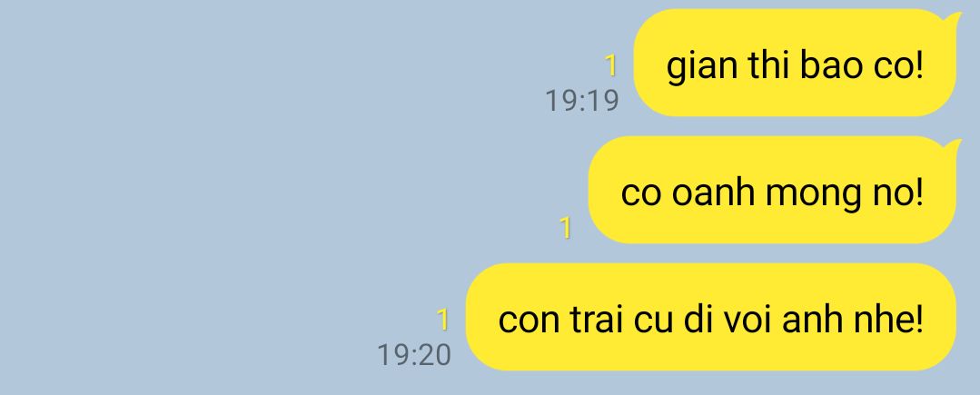Viewport: 980px width, 395px height.
Task: Tap the unread count beside 'gian thi bao co!'
Action: pyautogui.click(x=611, y=65)
